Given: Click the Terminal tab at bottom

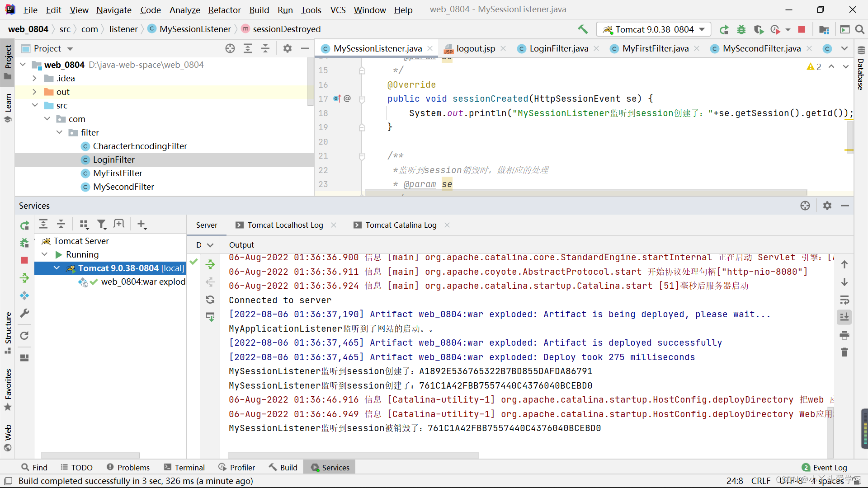Looking at the screenshot, I should (x=189, y=467).
